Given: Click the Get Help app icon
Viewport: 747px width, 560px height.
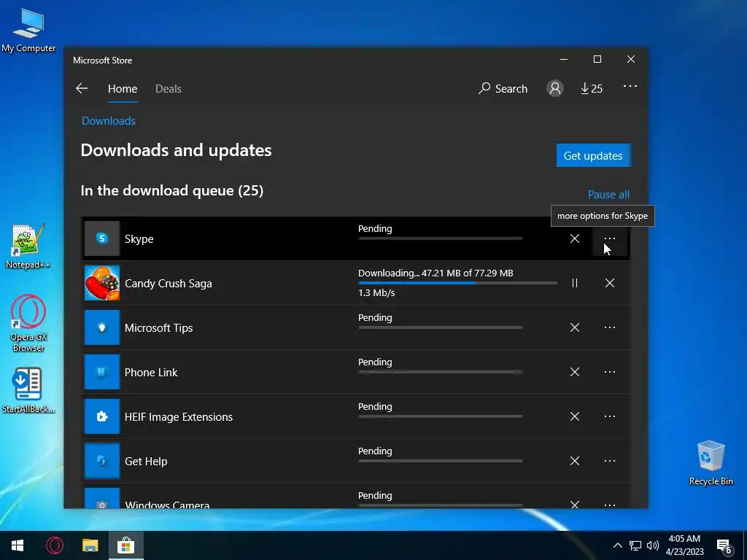Looking at the screenshot, I should (102, 461).
